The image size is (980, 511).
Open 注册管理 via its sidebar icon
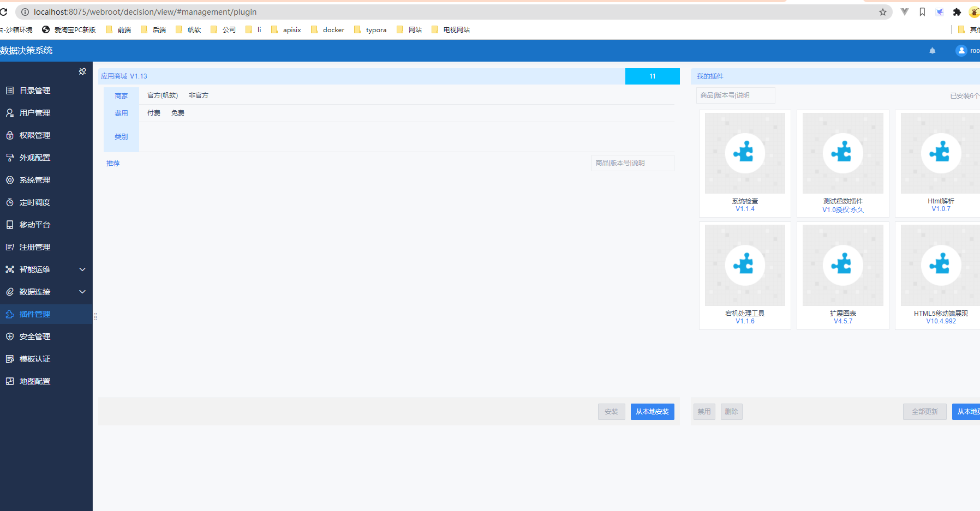click(10, 247)
